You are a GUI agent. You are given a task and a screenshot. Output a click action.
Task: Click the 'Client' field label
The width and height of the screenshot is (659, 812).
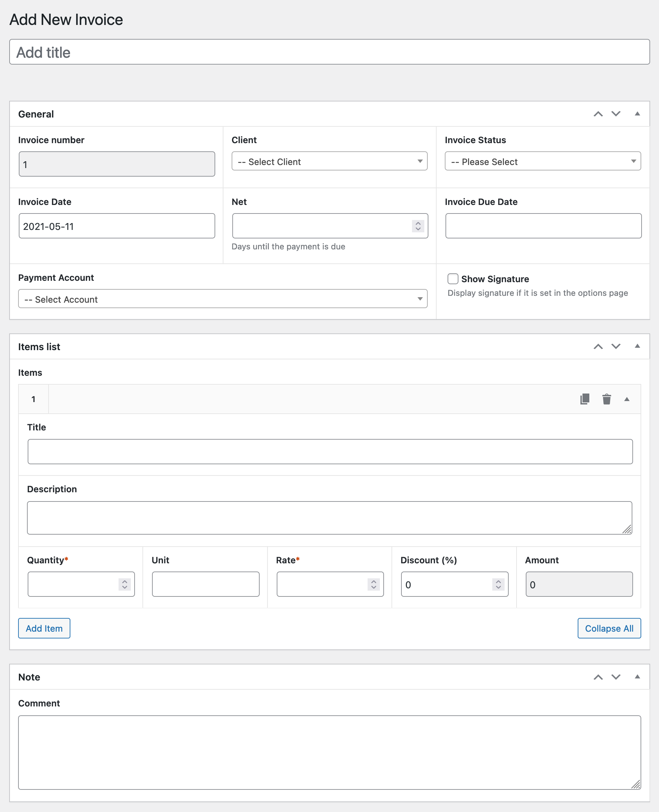(244, 140)
